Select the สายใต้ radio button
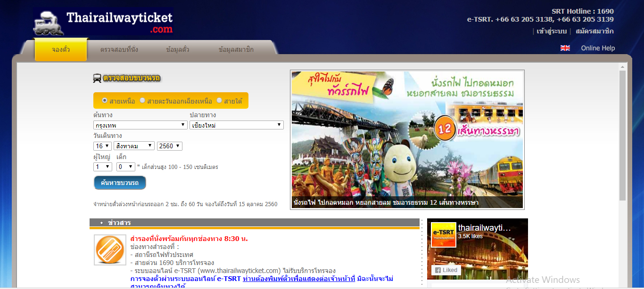This screenshot has height=289, width=644. tap(219, 101)
